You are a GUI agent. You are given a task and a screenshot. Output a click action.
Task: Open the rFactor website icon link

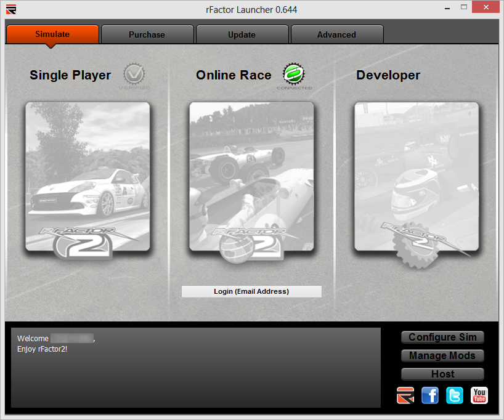coord(405,395)
